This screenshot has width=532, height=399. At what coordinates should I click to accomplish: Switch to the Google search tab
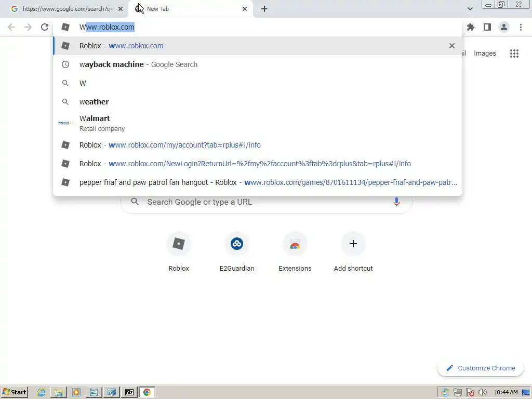[64, 9]
